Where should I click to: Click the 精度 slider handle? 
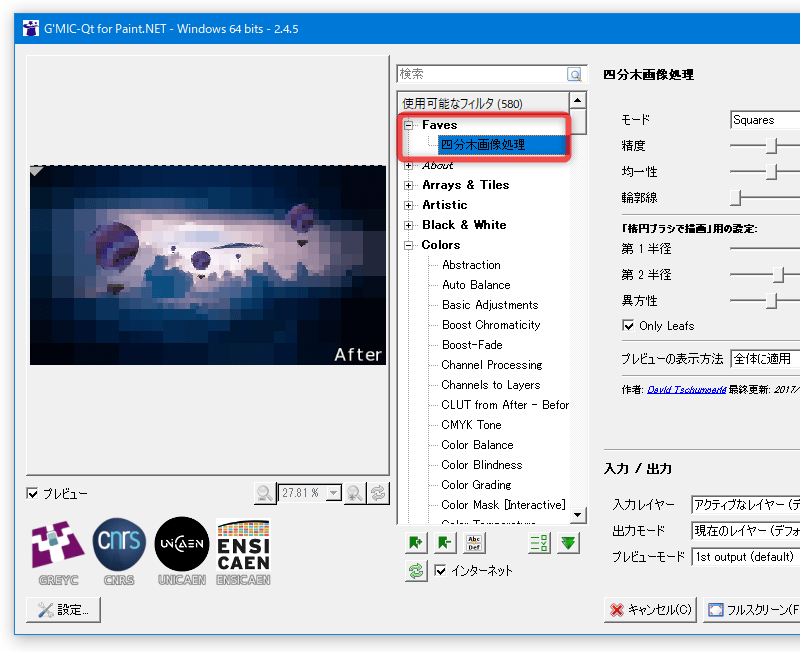pyautogui.click(x=771, y=146)
